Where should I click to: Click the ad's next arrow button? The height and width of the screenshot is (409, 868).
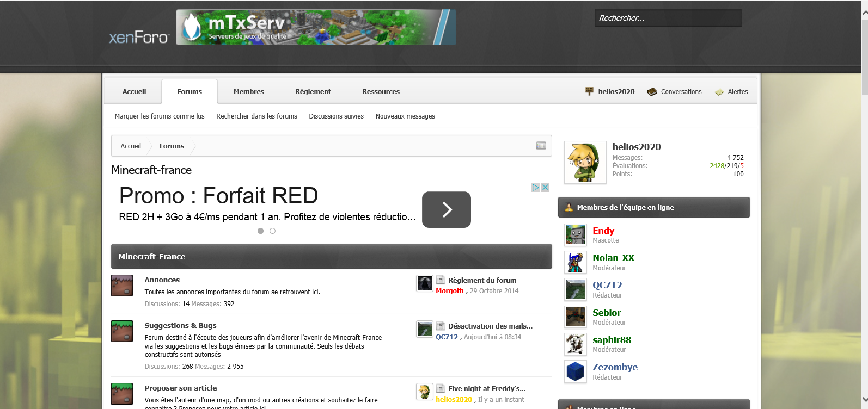446,209
